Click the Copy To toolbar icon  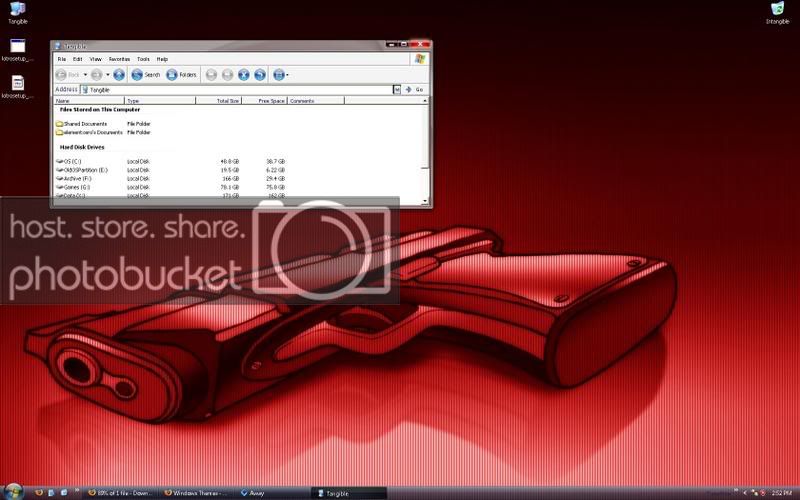(x=228, y=75)
